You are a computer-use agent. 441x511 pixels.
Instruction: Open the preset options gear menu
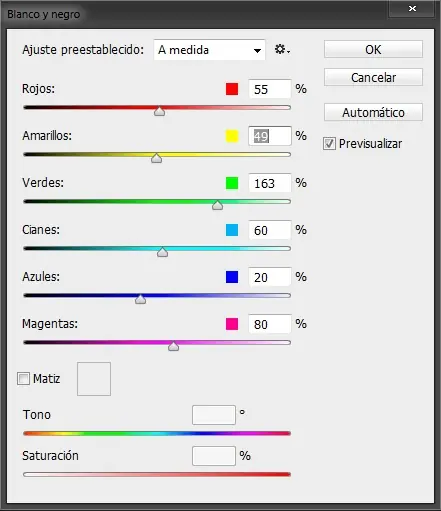pos(282,50)
